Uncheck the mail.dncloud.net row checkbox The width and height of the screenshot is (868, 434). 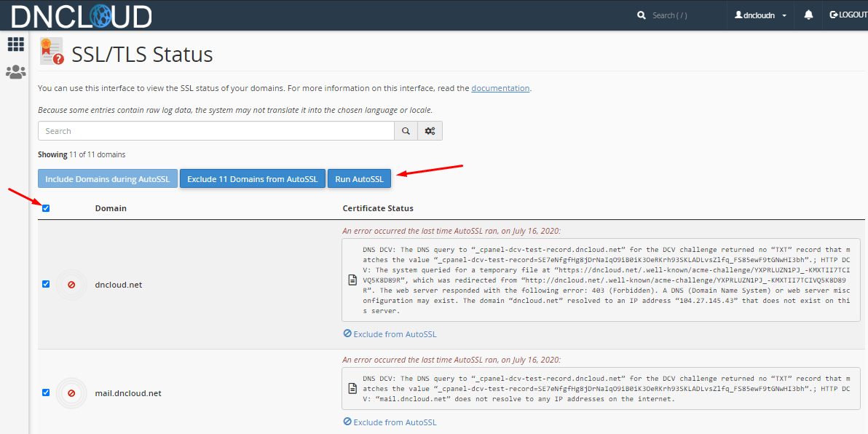tap(46, 392)
